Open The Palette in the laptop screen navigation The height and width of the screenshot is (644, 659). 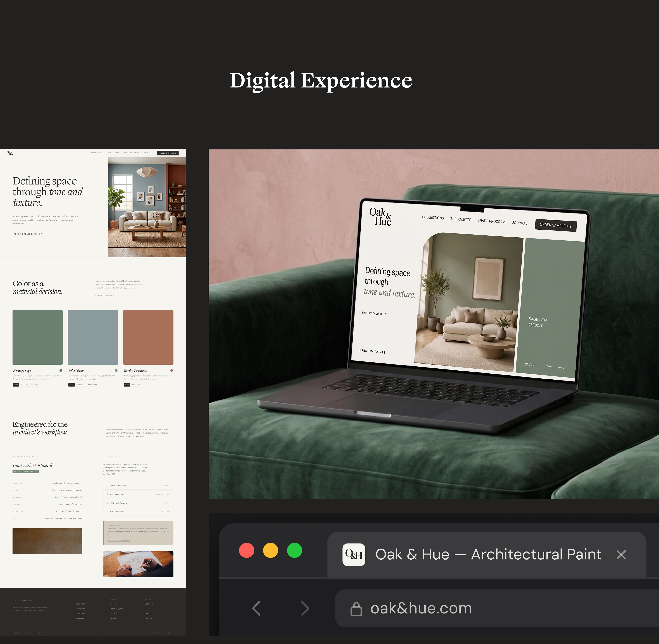pos(460,219)
